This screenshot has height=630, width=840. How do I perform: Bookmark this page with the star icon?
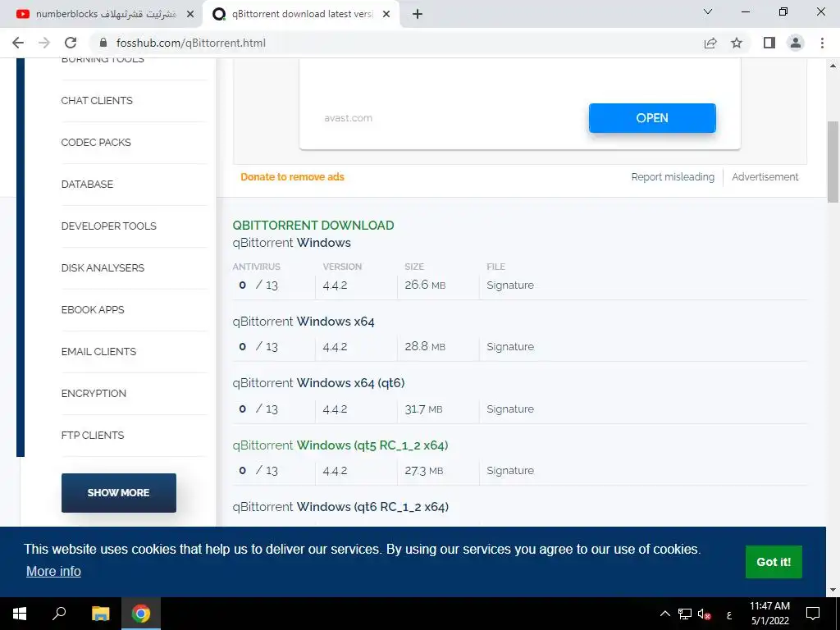(737, 43)
